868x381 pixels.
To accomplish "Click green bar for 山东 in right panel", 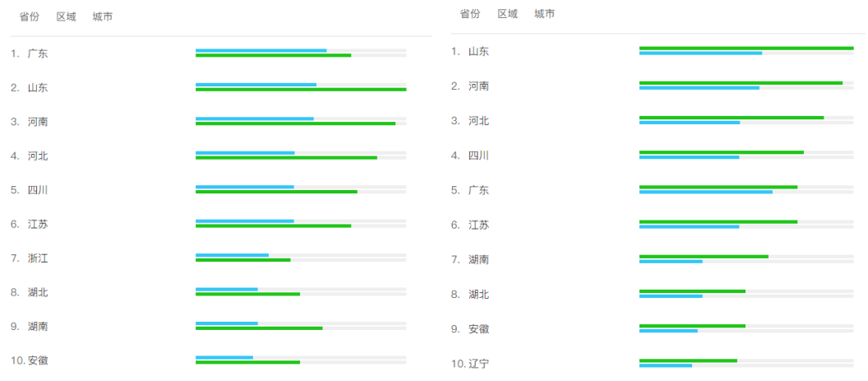I will (x=746, y=49).
